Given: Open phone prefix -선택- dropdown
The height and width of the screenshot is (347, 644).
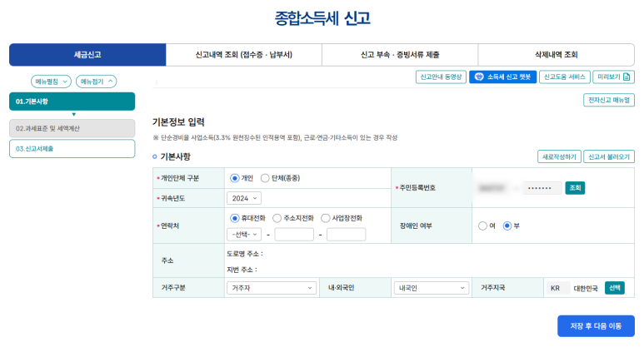Looking at the screenshot, I should pos(244,234).
